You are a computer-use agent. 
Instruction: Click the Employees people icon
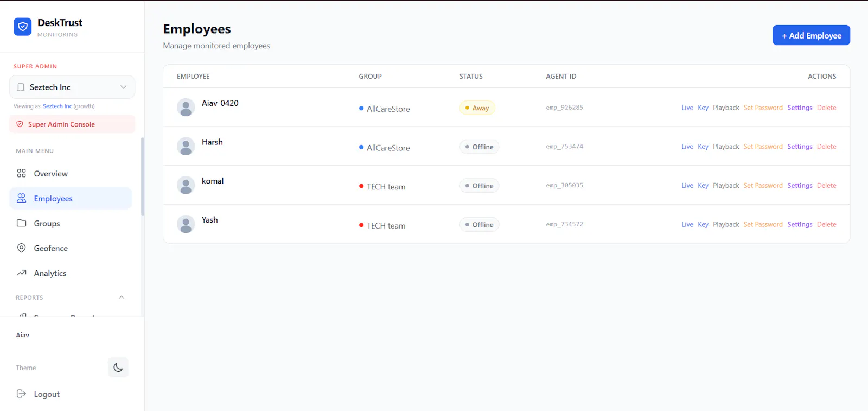(22, 198)
